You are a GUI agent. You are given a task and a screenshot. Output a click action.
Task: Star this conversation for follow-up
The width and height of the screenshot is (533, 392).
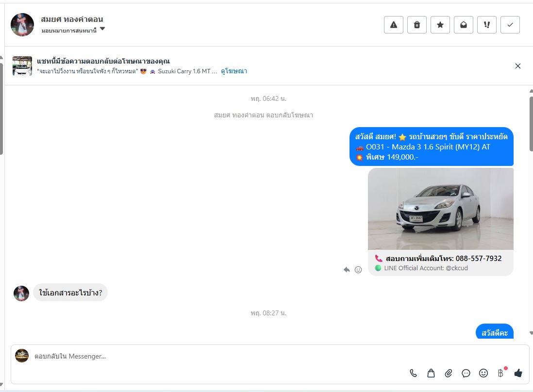440,25
